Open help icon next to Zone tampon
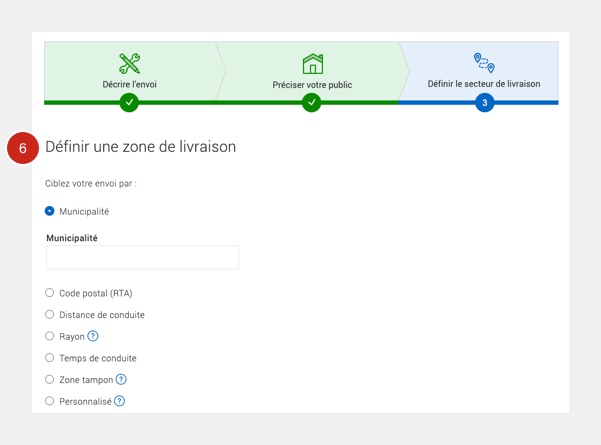601x445 pixels. coord(121,379)
